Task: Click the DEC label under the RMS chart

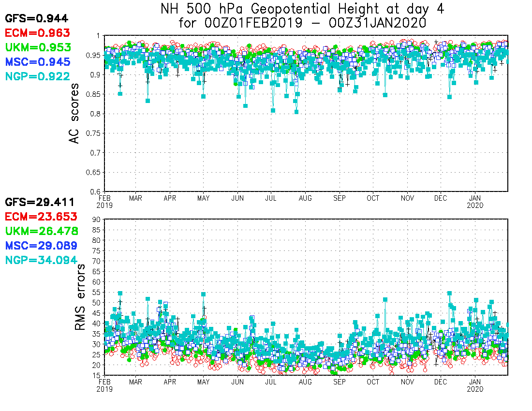Action: point(441,382)
